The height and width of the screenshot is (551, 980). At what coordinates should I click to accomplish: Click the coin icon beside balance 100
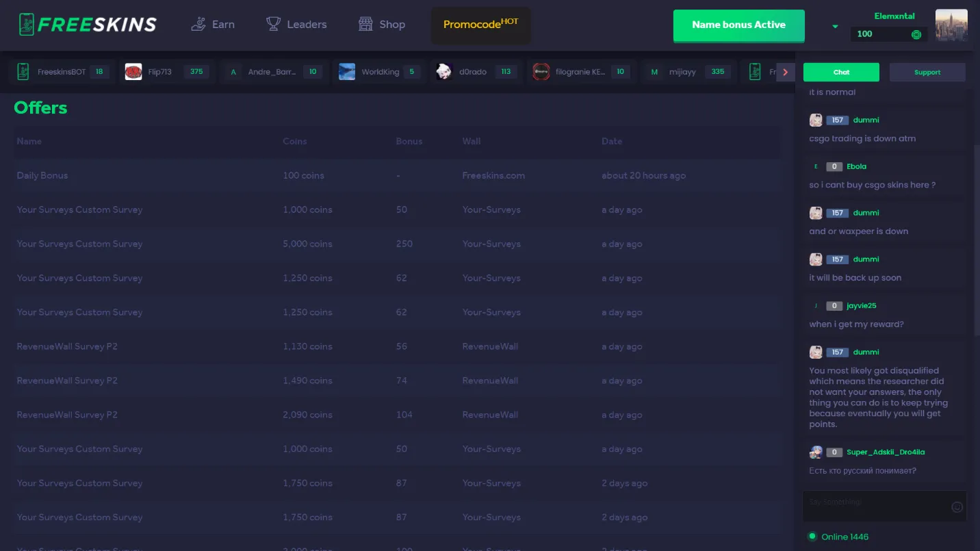[x=916, y=34]
